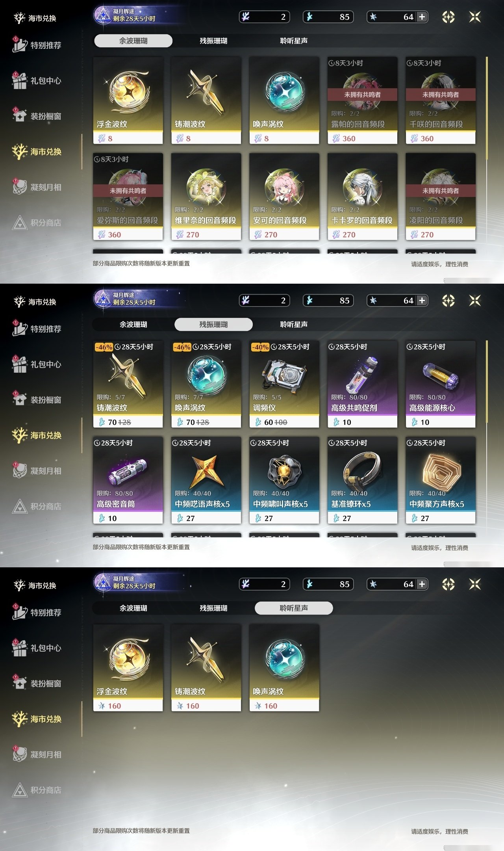Select 唤声涡纹 item priced at 160
This screenshot has height=851, width=504.
[284, 668]
